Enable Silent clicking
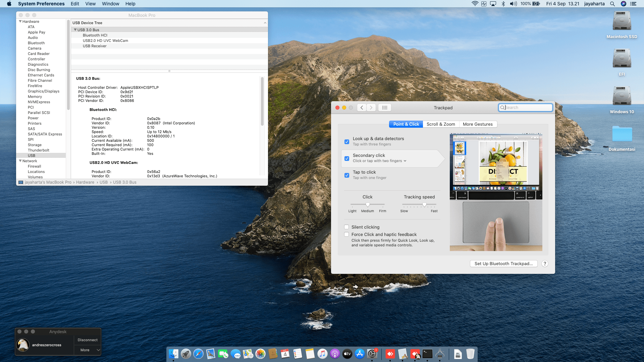Viewport: 644px width, 362px height. 346,227
